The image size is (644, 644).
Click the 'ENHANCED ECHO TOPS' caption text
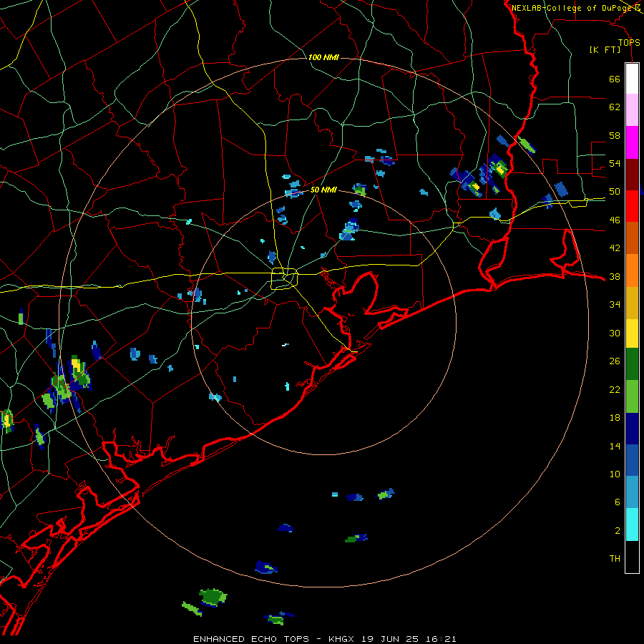pos(251,639)
